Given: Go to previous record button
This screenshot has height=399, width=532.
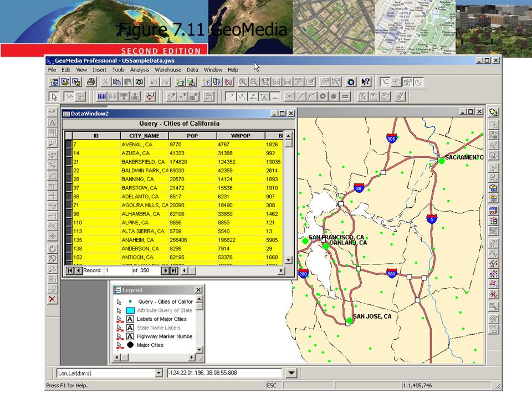Looking at the screenshot, I should pos(78,270).
